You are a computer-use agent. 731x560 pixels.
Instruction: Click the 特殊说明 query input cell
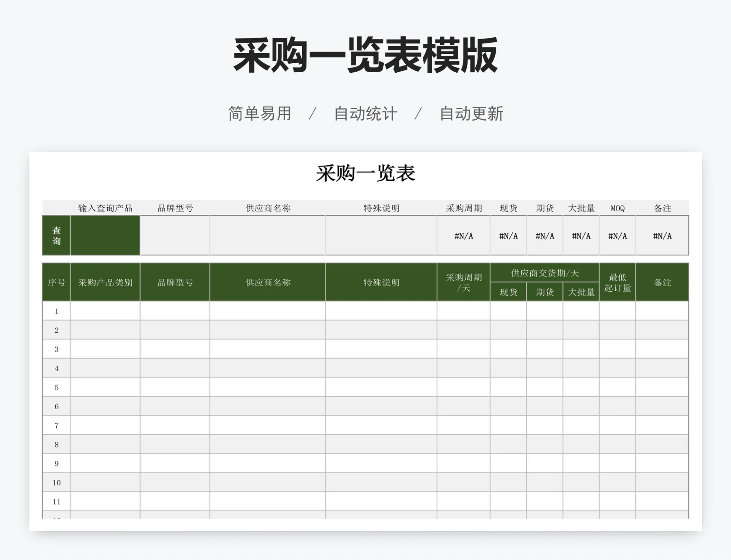[x=380, y=235]
